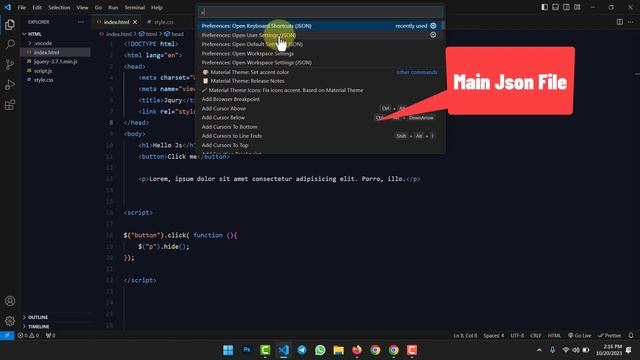The image size is (640, 360).
Task: Close the index.html editor tab
Action: (135, 22)
